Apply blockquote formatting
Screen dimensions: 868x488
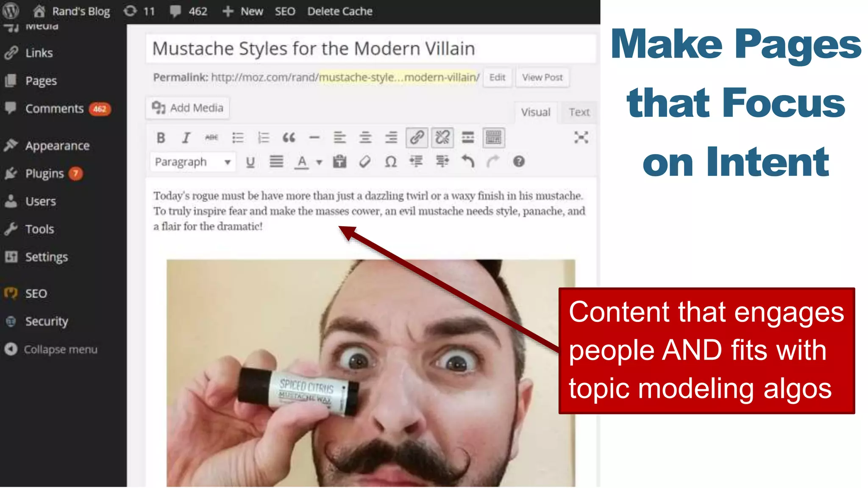tap(289, 138)
